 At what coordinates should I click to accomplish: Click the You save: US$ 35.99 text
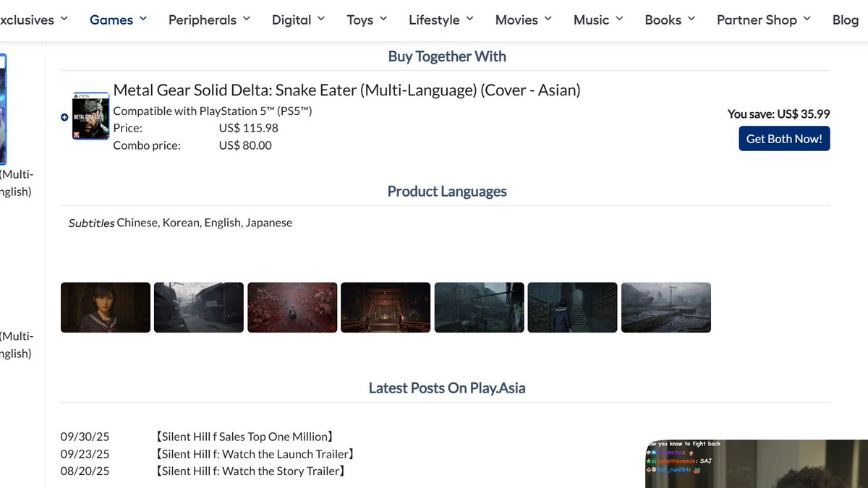(779, 114)
